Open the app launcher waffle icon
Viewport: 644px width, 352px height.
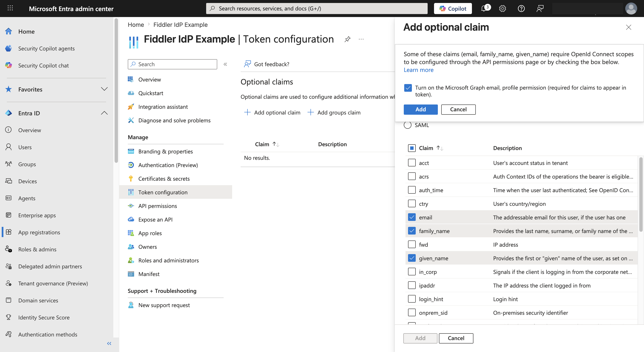coord(10,8)
